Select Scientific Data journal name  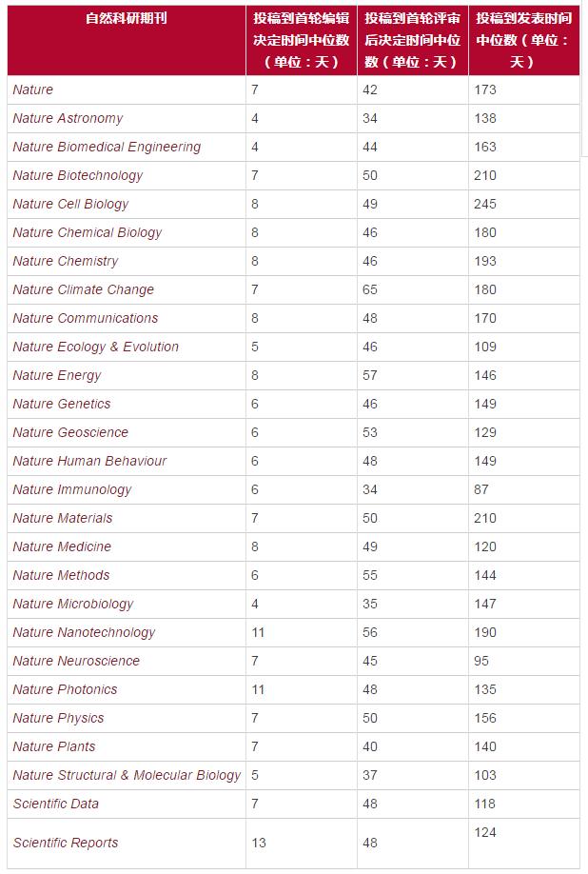(56, 804)
